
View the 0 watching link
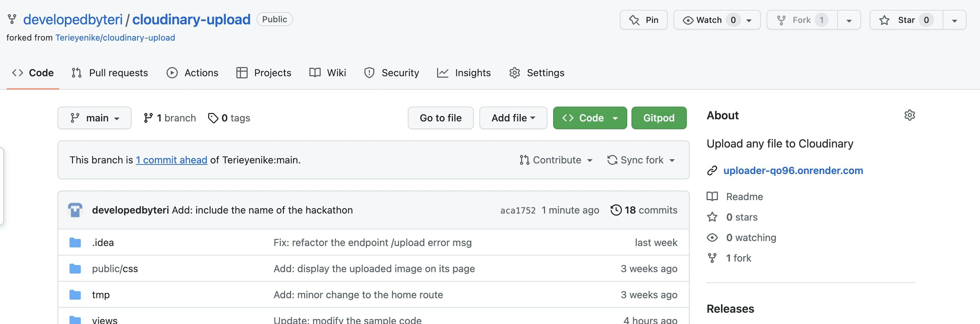point(751,238)
